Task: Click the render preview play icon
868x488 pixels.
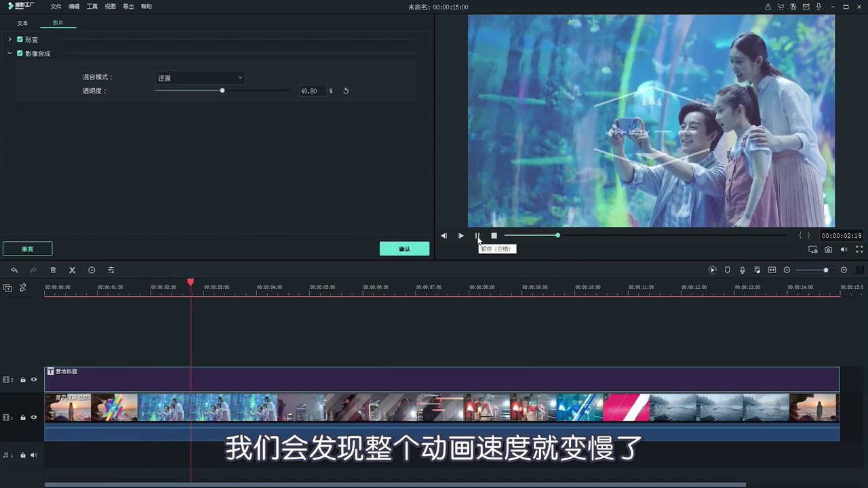Action: 712,270
